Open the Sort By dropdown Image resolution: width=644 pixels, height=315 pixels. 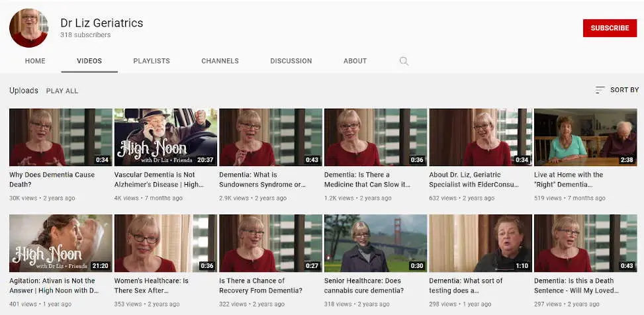pos(616,90)
